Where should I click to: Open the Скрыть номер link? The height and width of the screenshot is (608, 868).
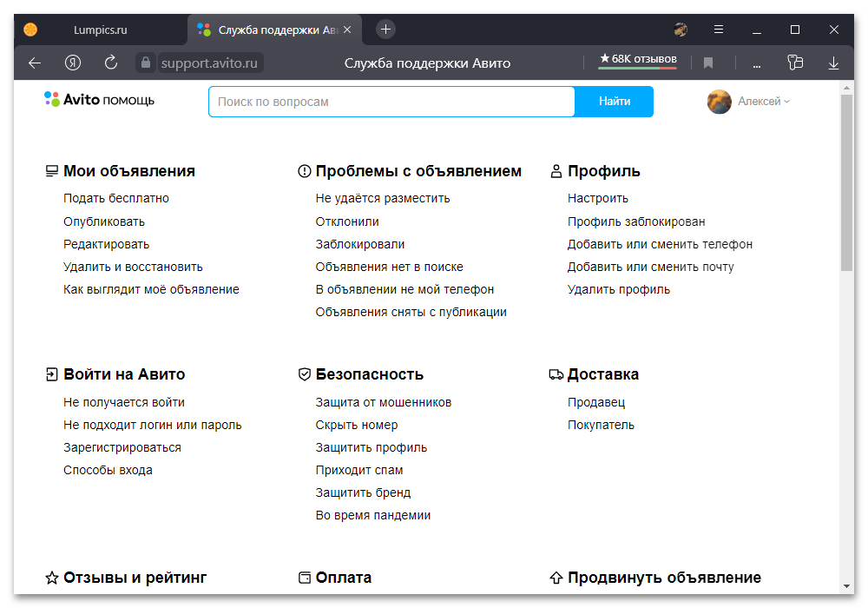357,426
